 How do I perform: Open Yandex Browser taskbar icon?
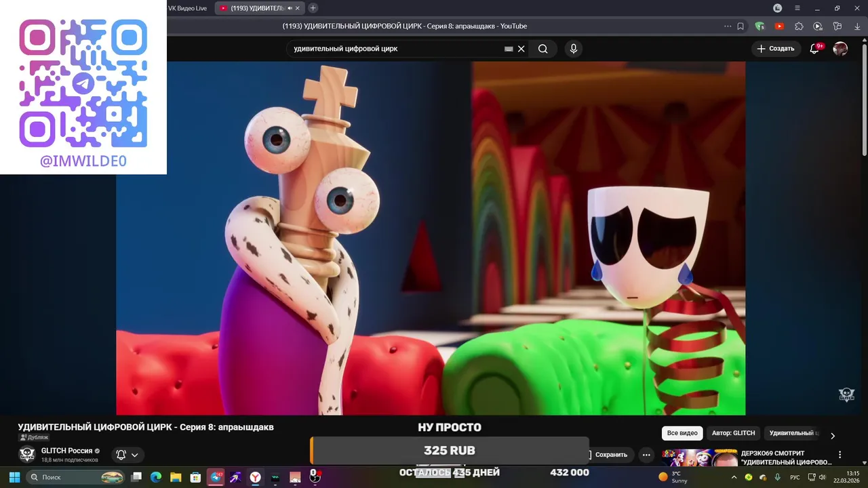pos(255,477)
